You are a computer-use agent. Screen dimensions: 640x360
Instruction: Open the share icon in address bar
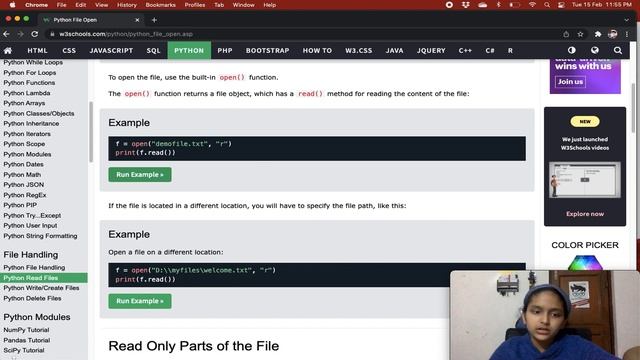click(566, 34)
